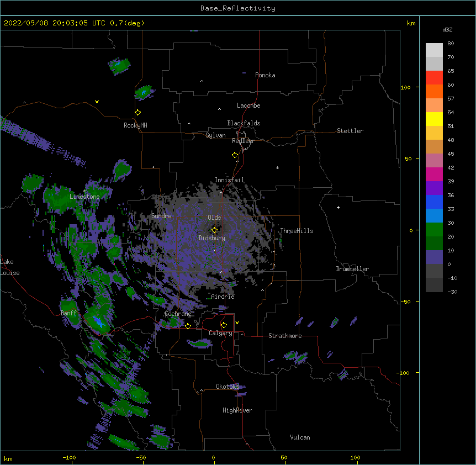The image size is (476, 465).
Task: Click the Ponoka city label
Action: click(265, 75)
